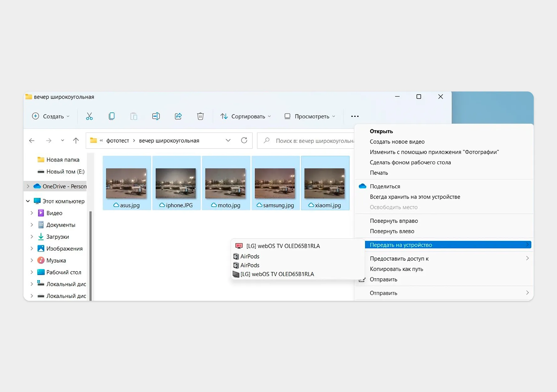Expand the OneDrive - Personal tree node
Image resolution: width=557 pixels, height=392 pixels.
(x=28, y=186)
